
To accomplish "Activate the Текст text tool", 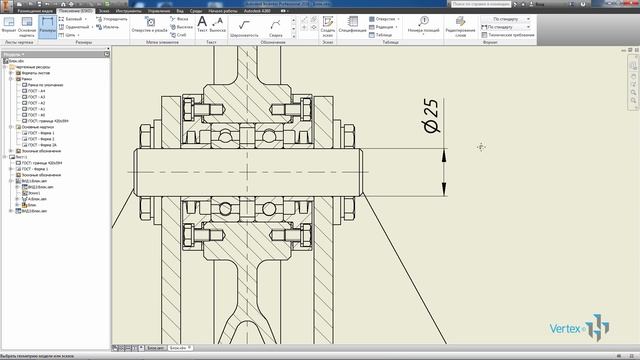I will click(x=202, y=24).
